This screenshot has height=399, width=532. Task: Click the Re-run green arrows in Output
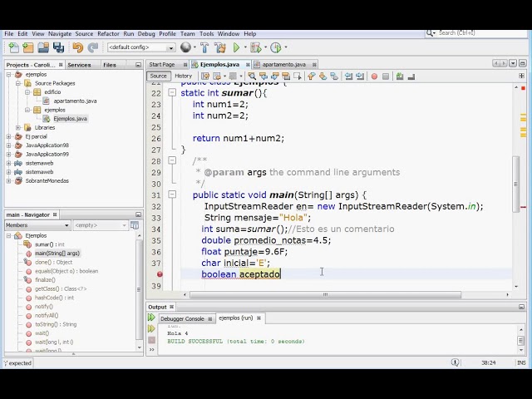point(151,318)
